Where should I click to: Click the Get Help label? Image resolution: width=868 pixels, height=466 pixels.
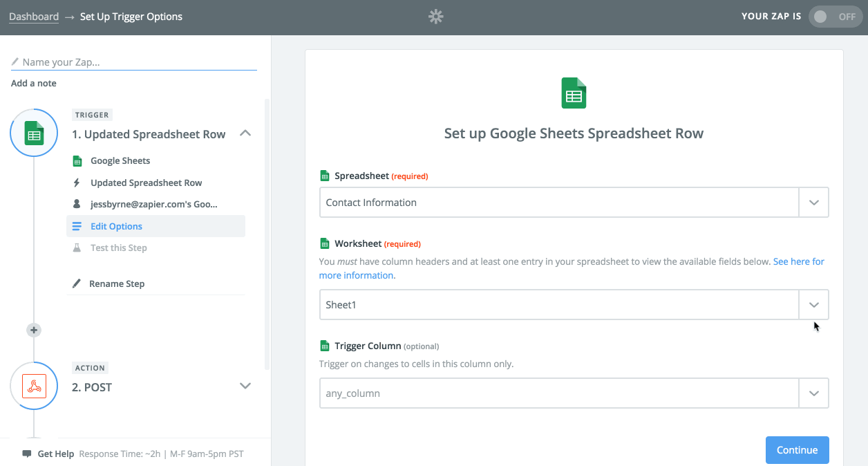pos(56,454)
